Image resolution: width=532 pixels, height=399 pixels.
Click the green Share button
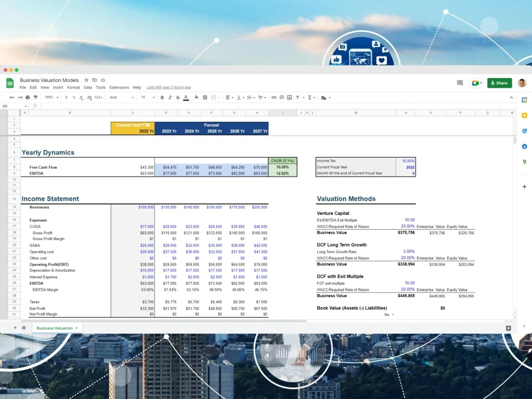[499, 84]
